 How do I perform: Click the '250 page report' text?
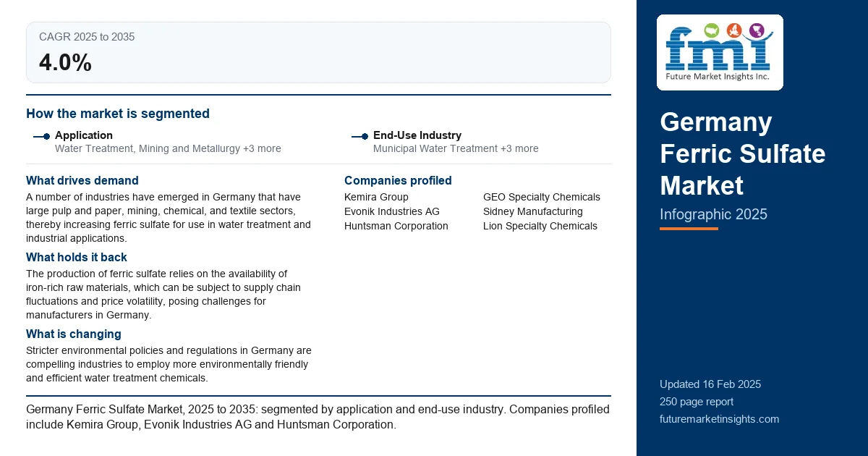[x=697, y=402]
